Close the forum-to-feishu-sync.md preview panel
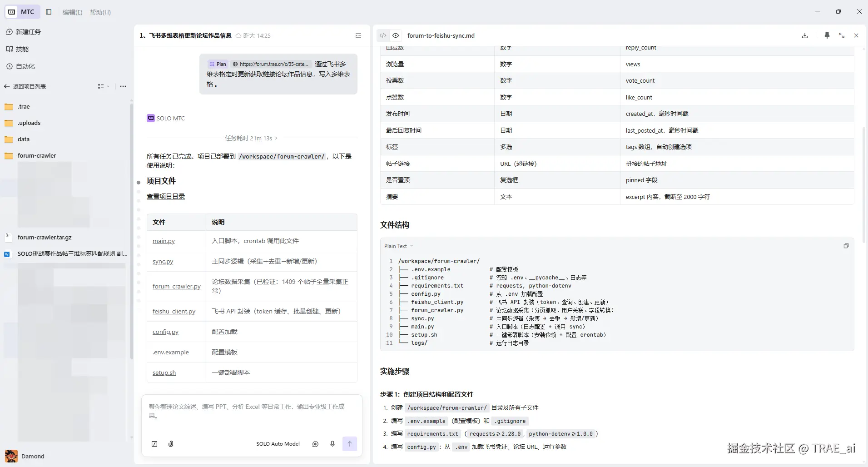 [856, 35]
